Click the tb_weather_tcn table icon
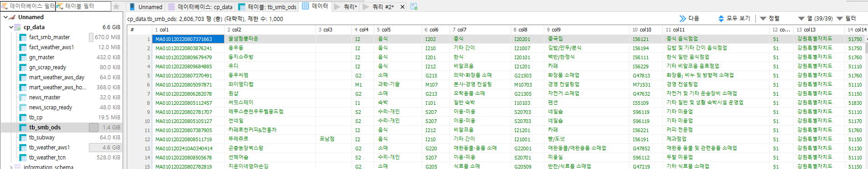 click(23, 158)
